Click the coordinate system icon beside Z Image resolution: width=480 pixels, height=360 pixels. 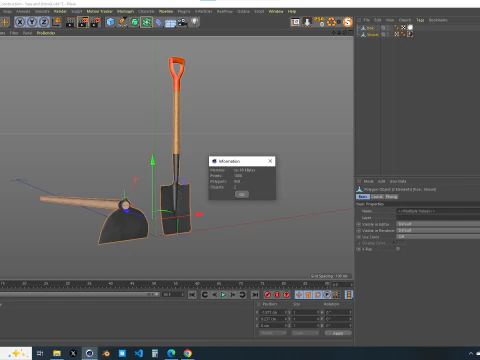tap(57, 22)
